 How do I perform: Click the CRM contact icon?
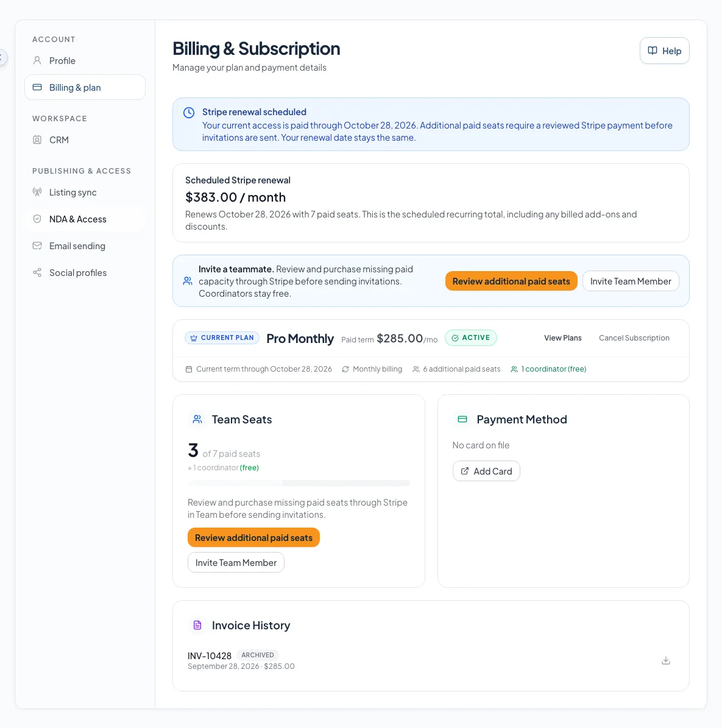(x=37, y=140)
